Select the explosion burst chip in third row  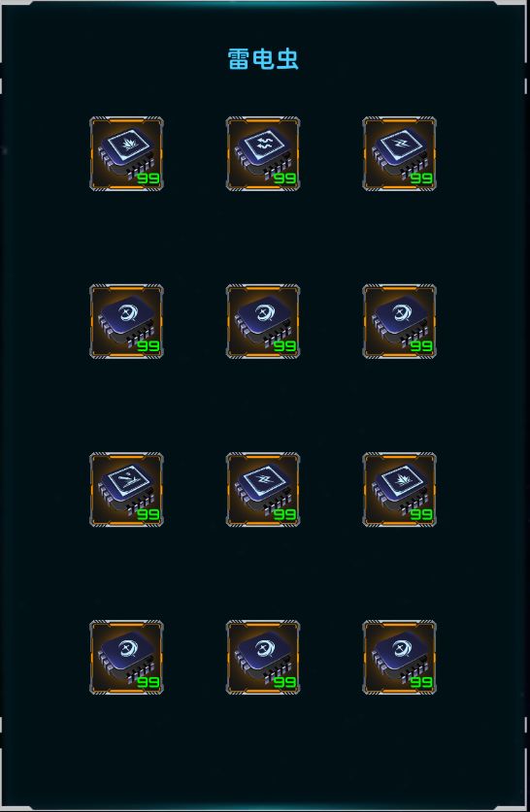[x=400, y=489]
